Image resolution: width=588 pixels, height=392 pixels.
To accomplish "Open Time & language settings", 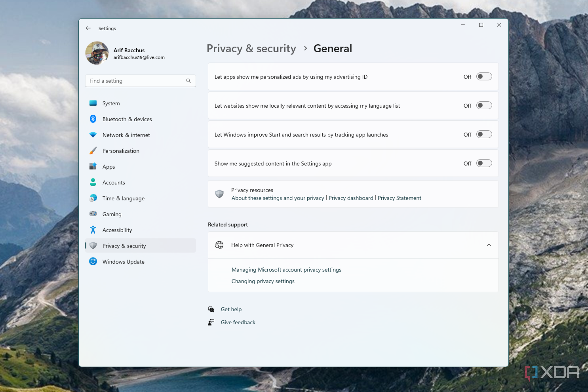I will click(x=140, y=198).
